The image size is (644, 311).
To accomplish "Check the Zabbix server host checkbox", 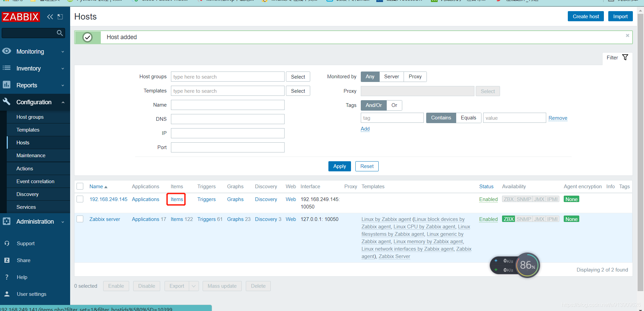I will tap(80, 219).
